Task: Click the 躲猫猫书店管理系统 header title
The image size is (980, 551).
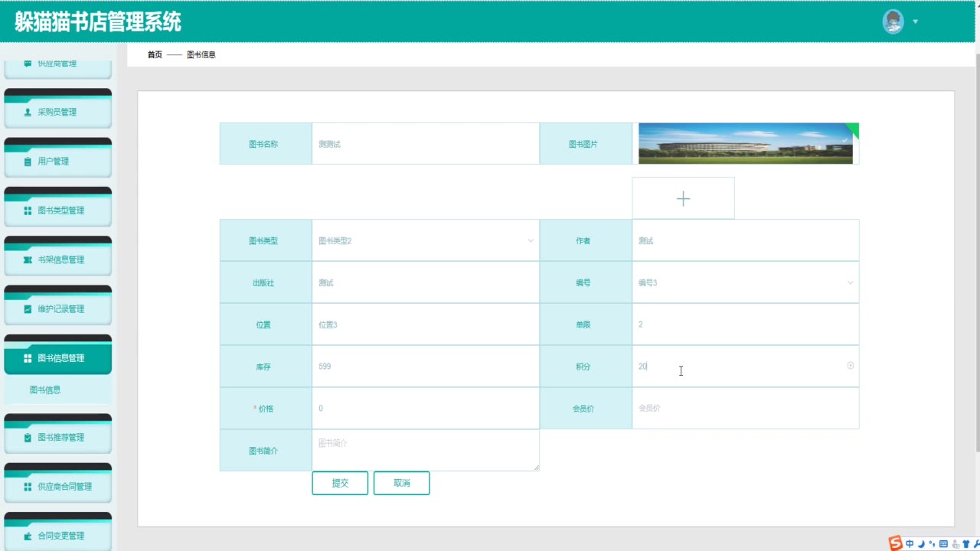Action: coord(98,21)
